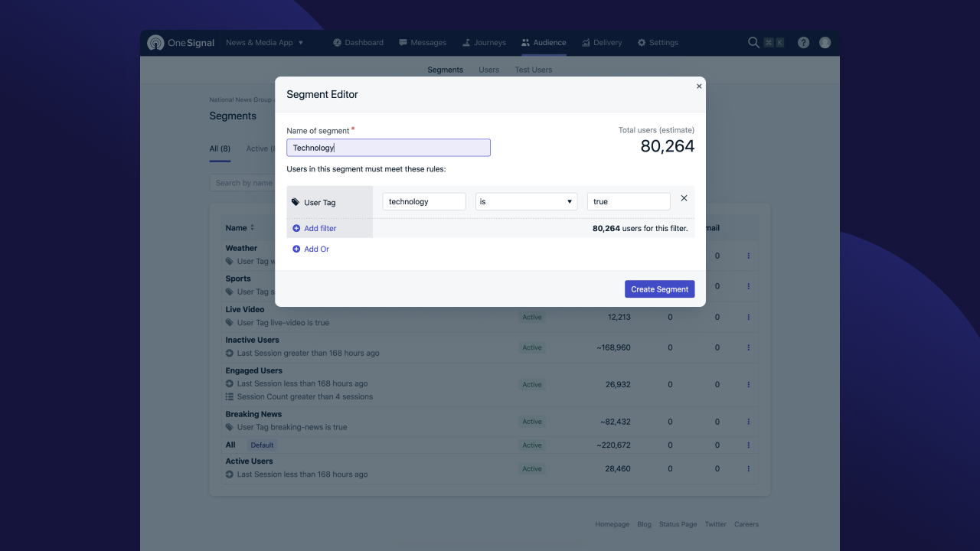Click Add Or
Image resolution: width=980 pixels, height=551 pixels.
click(x=311, y=249)
